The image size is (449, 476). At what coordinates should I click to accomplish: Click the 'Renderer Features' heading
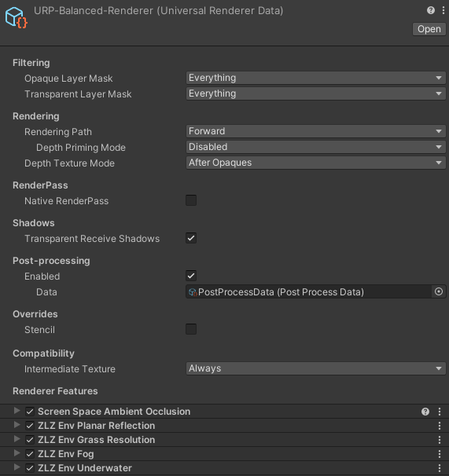[x=55, y=391]
